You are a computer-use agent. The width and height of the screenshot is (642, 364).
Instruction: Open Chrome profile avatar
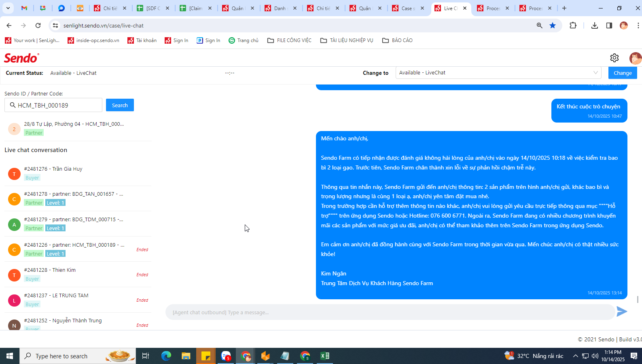(x=624, y=25)
